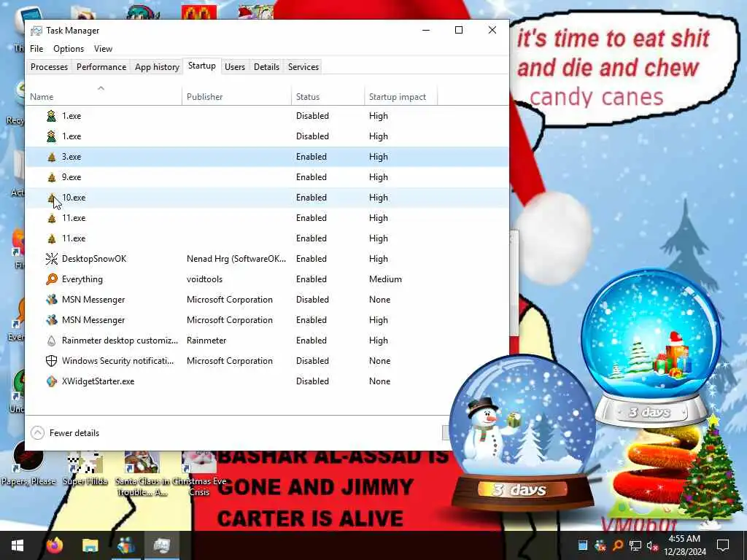This screenshot has height=560, width=747.
Task: Click the snowman snow globe widget
Action: click(x=522, y=433)
